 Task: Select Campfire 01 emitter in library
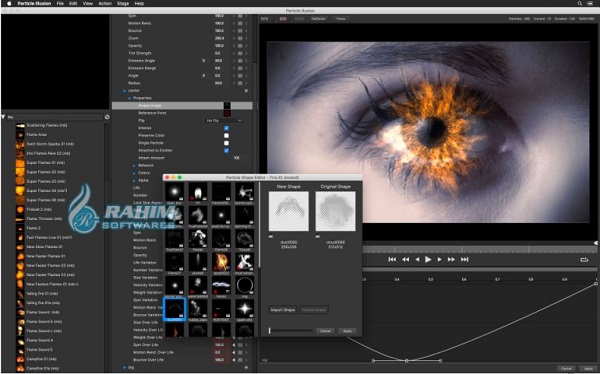pyautogui.click(x=42, y=359)
